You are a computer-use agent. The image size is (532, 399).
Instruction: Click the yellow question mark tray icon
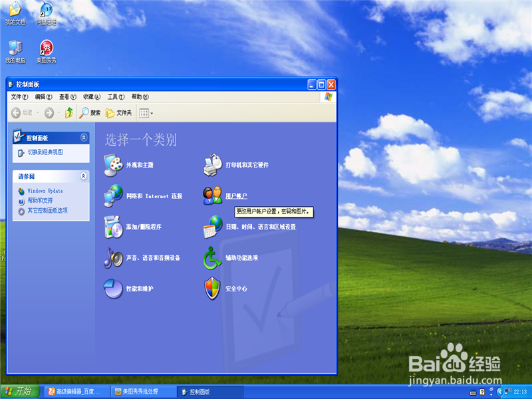tap(482, 392)
